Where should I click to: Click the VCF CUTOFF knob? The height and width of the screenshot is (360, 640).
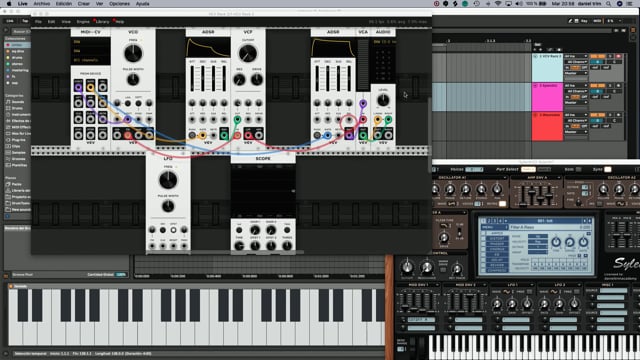tap(248, 53)
